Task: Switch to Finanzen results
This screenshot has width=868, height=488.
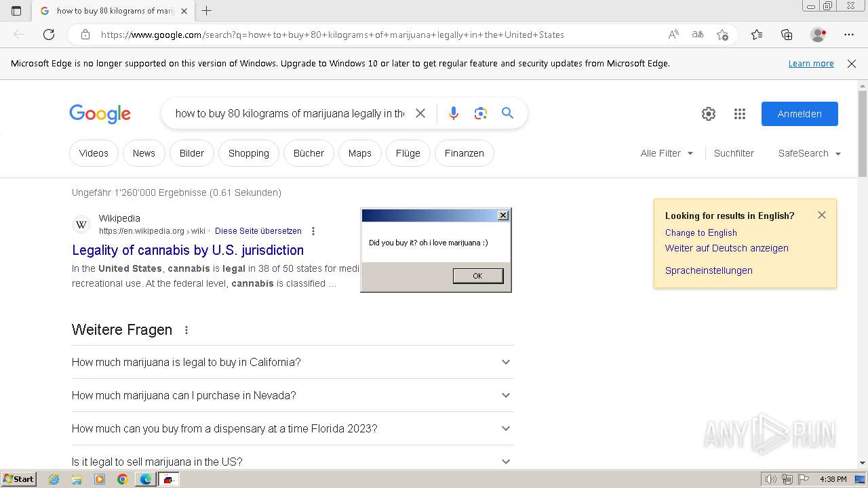Action: pos(465,153)
